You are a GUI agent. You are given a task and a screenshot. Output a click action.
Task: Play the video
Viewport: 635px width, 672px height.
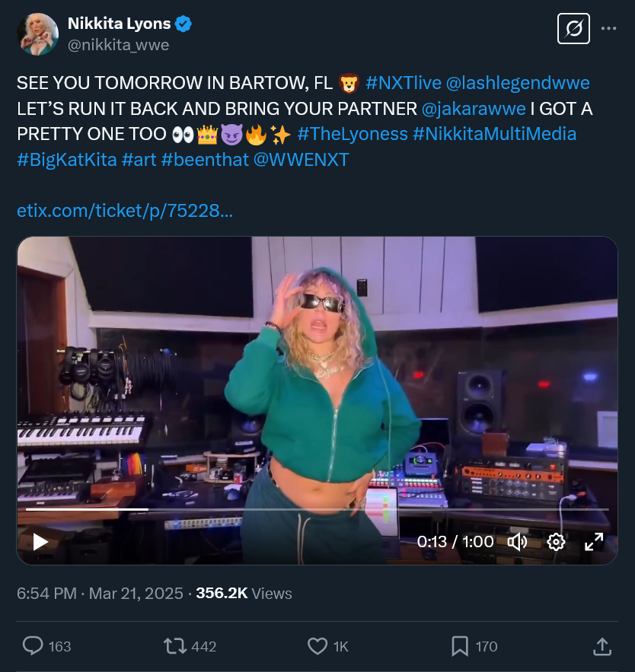click(x=40, y=541)
